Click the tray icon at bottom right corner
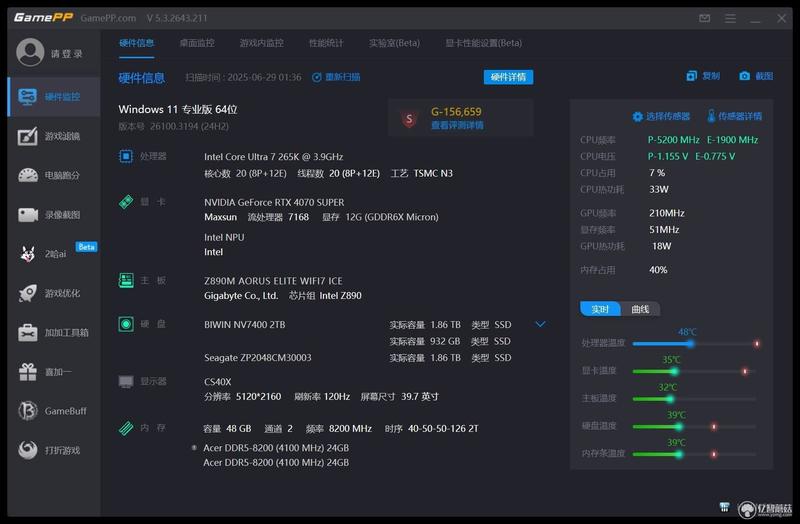The image size is (800, 524). pyautogui.click(x=724, y=507)
